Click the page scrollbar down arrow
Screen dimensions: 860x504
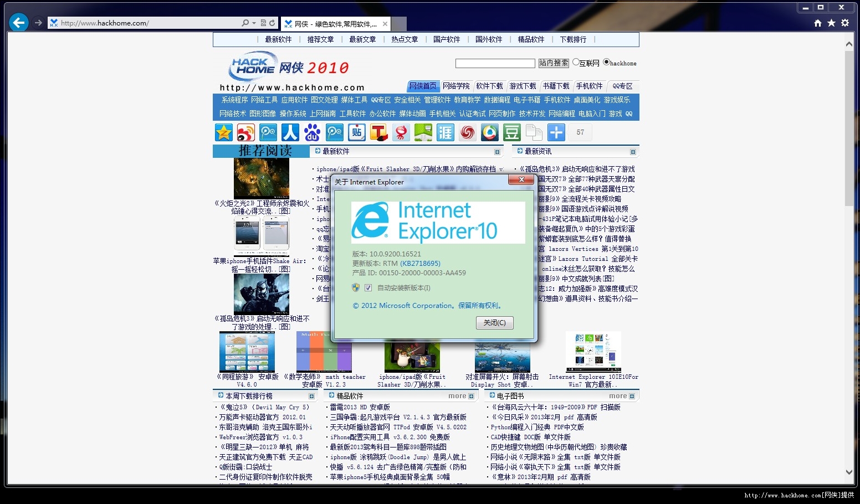849,472
